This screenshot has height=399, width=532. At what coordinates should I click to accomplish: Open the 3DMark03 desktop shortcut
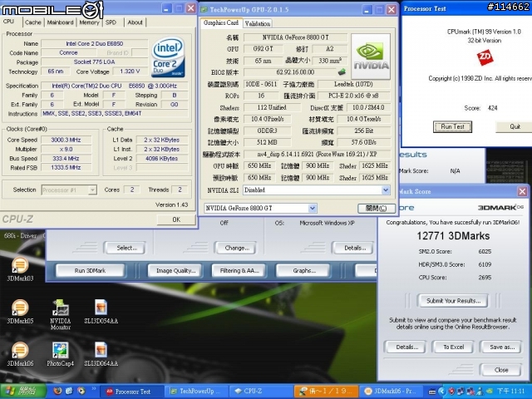click(20, 269)
